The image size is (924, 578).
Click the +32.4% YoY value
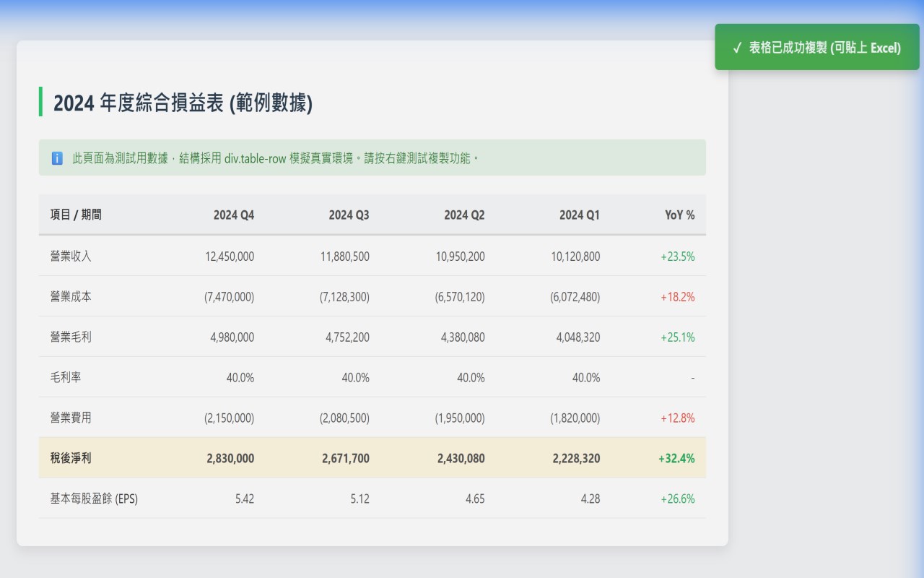[x=676, y=458]
